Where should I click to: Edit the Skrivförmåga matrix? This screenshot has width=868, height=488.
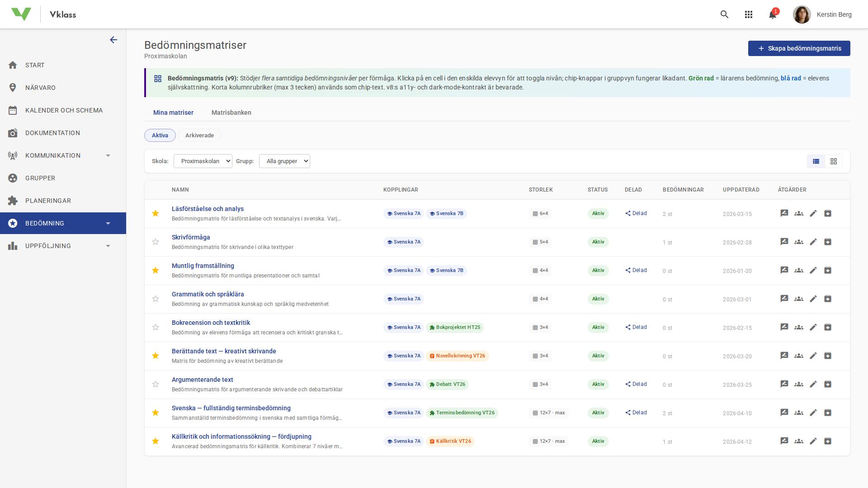813,242
